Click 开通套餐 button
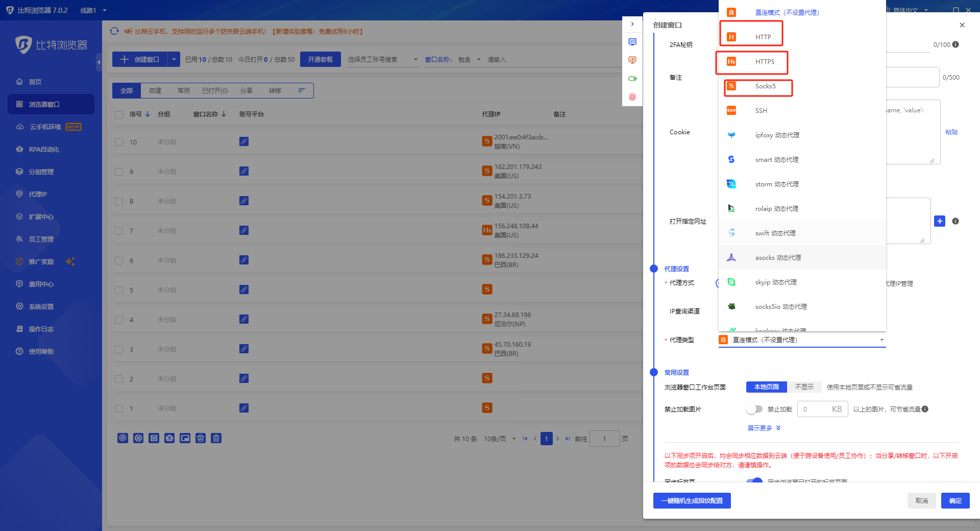The width and height of the screenshot is (980, 531). (320, 59)
